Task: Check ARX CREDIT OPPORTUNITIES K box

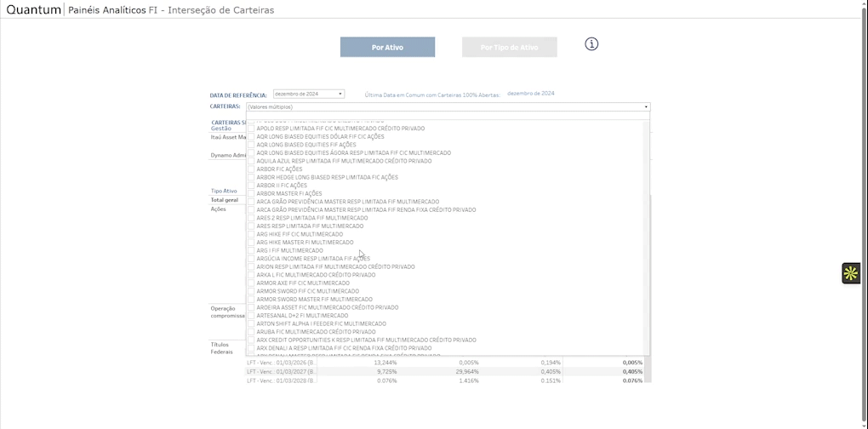Action: [251, 340]
